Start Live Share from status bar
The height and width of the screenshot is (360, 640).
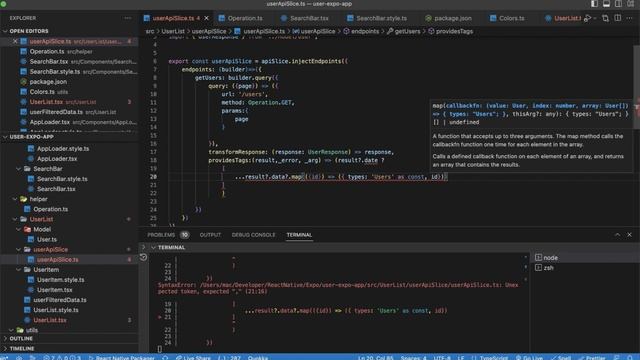point(193,358)
